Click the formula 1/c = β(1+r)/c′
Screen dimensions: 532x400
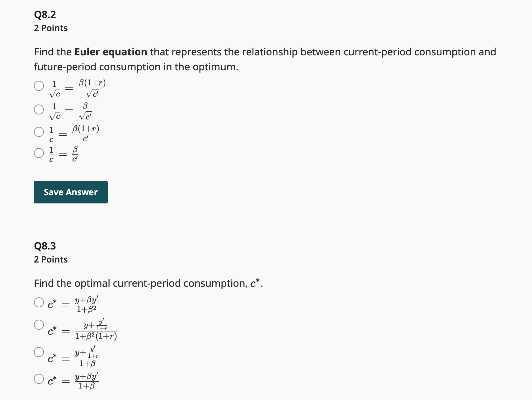(x=74, y=134)
